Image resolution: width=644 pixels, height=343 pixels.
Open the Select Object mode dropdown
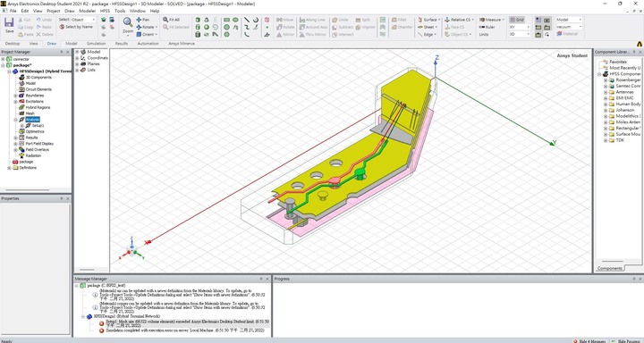click(82, 20)
